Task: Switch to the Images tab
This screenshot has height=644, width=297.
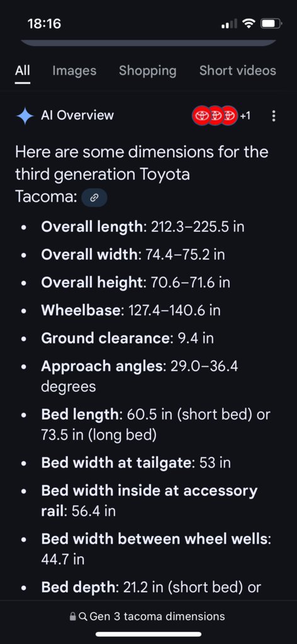Action: click(x=74, y=71)
